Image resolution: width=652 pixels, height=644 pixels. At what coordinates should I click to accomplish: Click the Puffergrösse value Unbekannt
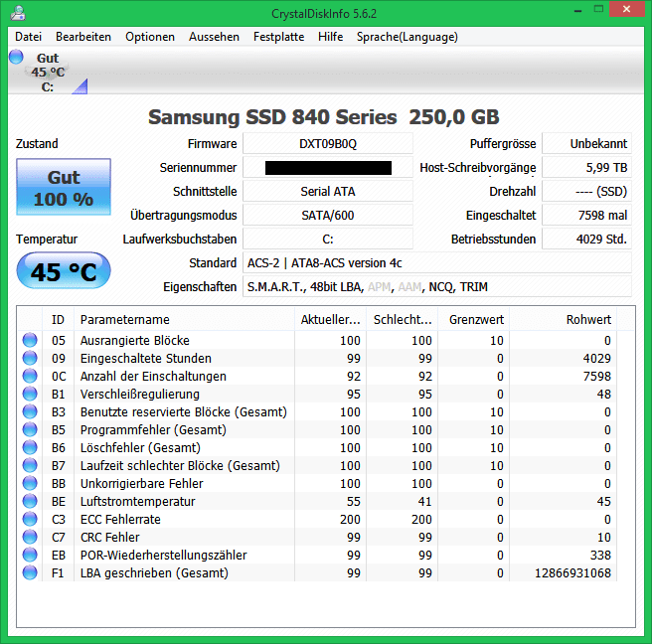586,143
